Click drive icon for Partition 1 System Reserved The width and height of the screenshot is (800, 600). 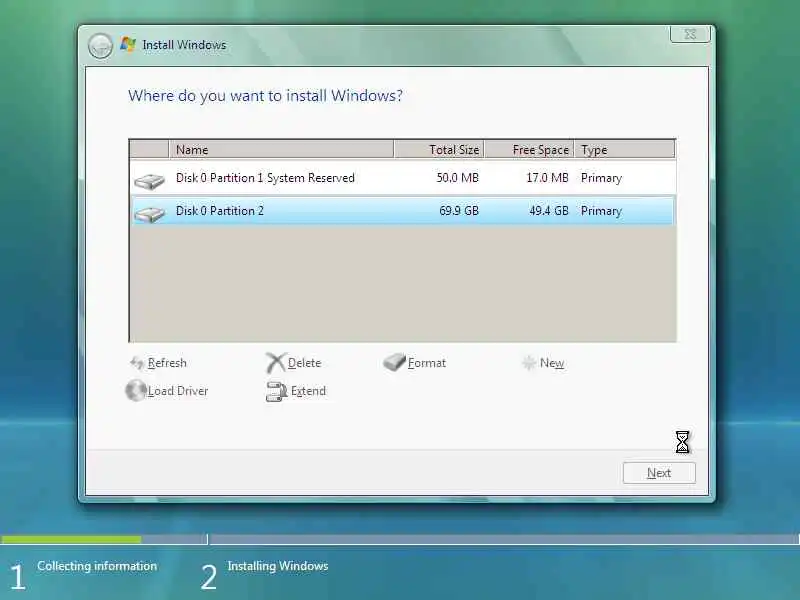149,181
